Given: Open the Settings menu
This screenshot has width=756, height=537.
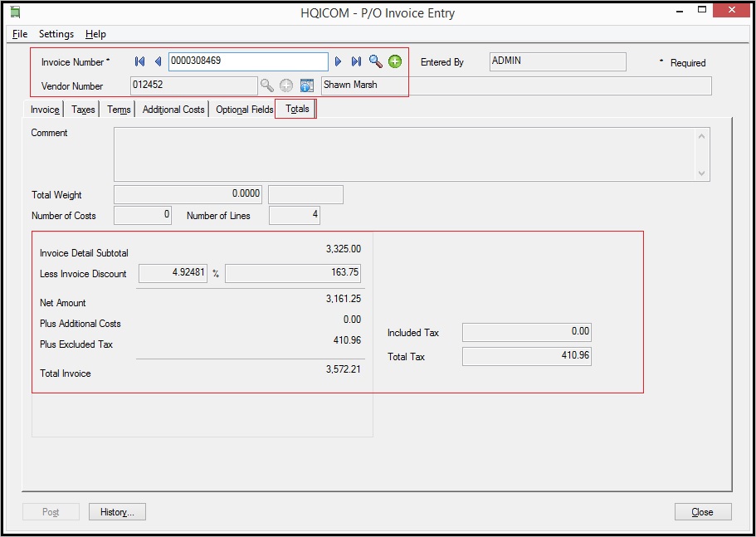Looking at the screenshot, I should (x=56, y=34).
